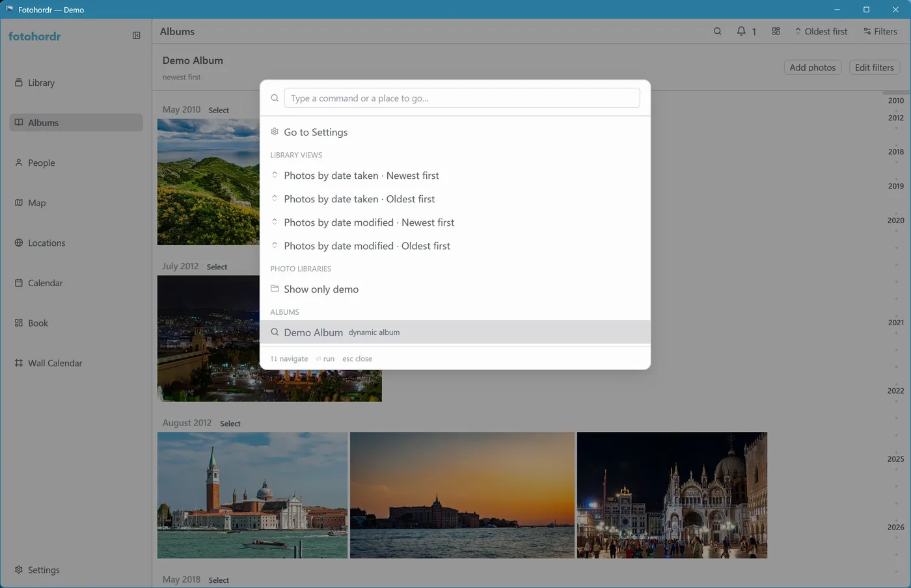Click Select next to May 2018

point(219,580)
